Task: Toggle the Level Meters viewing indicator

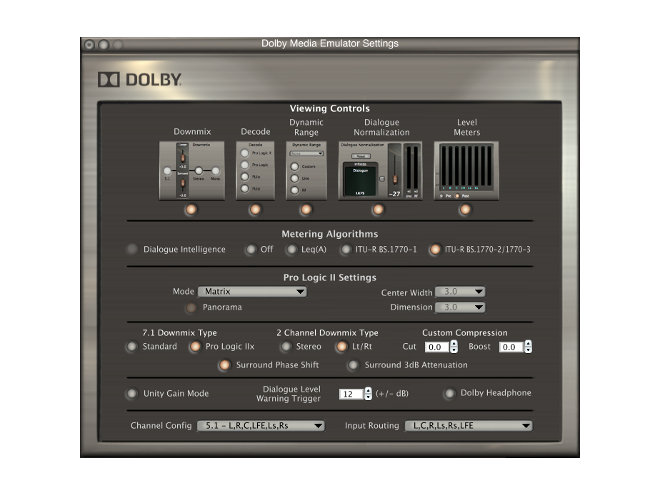Action: pos(465,209)
